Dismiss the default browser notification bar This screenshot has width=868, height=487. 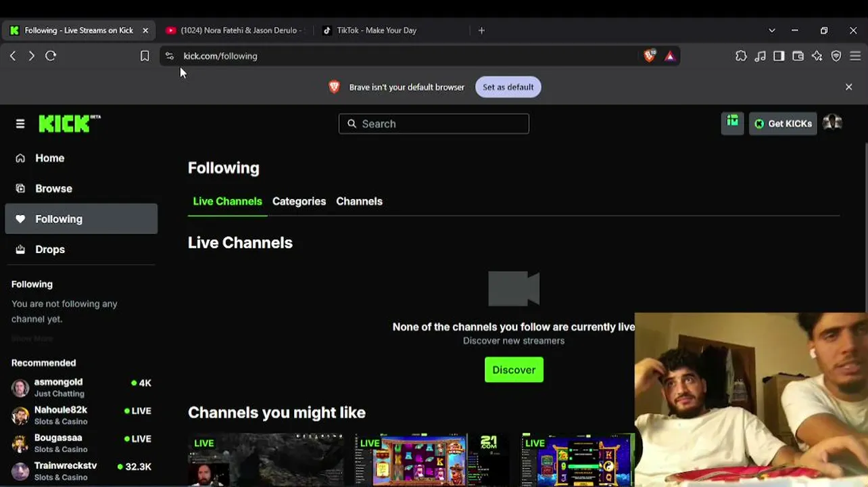point(849,87)
